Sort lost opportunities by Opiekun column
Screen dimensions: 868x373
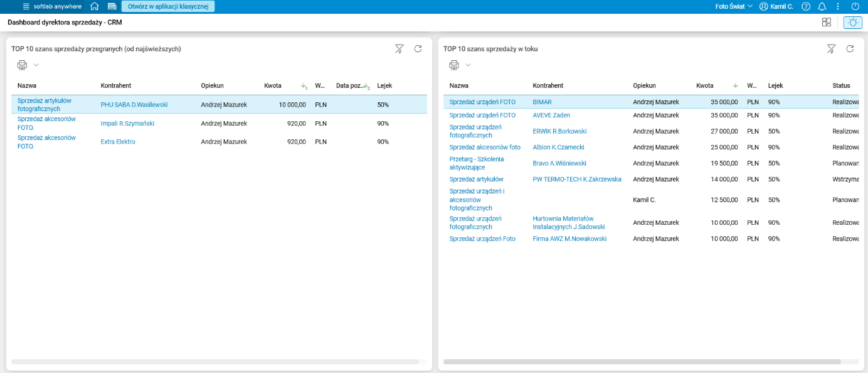[212, 85]
